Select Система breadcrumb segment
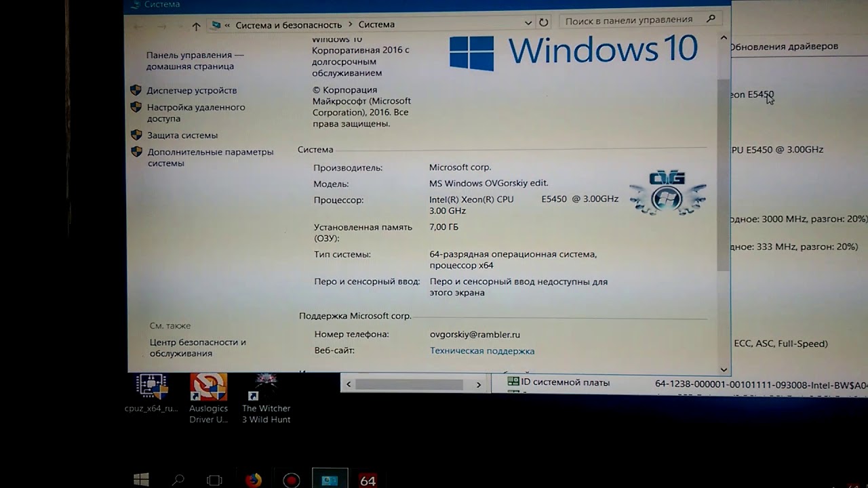Viewport: 868px width, 488px height. 376,24
